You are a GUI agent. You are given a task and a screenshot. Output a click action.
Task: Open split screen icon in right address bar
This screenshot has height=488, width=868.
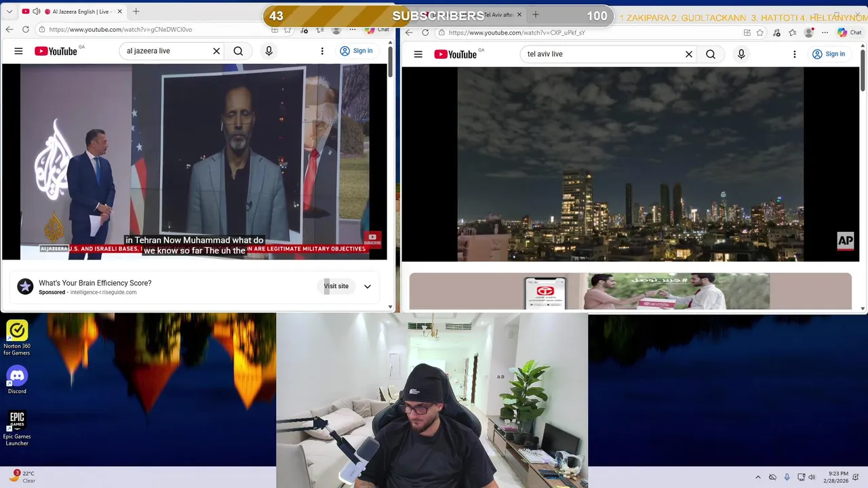coord(747,33)
